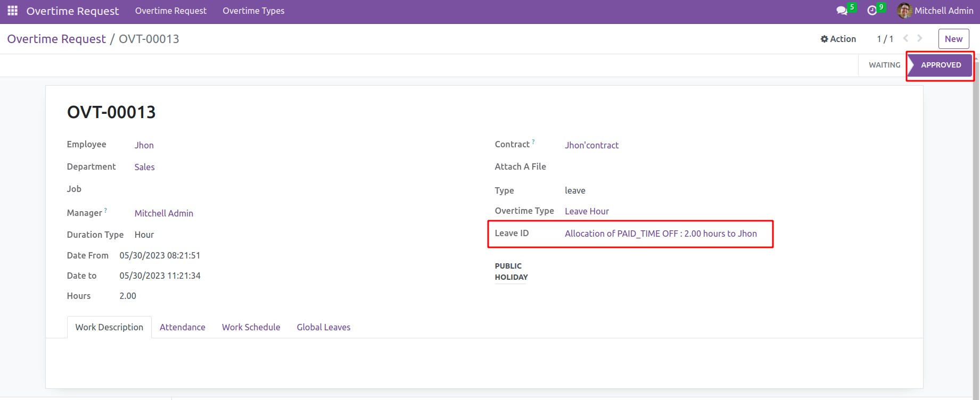Go to previous record arrow
This screenshot has width=980, height=400.
pos(905,38)
